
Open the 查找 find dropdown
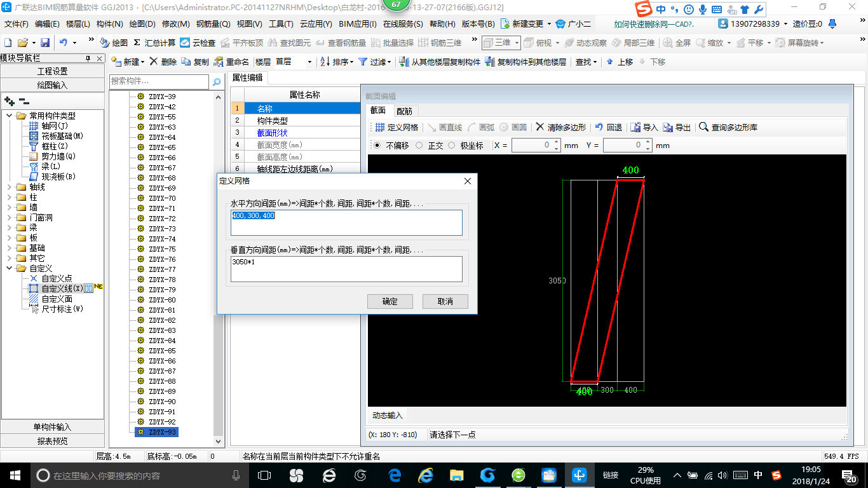click(x=587, y=62)
